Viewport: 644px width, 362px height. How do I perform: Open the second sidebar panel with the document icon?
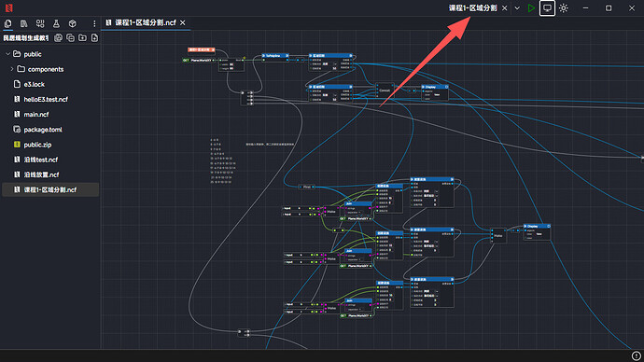click(24, 23)
